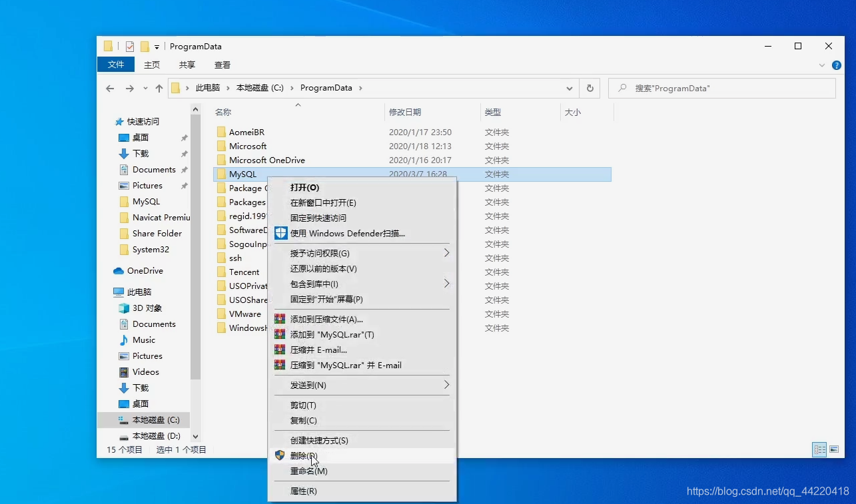The height and width of the screenshot is (504, 856).
Task: Click 此电脑 in the address breadcrumb
Action: (207, 88)
